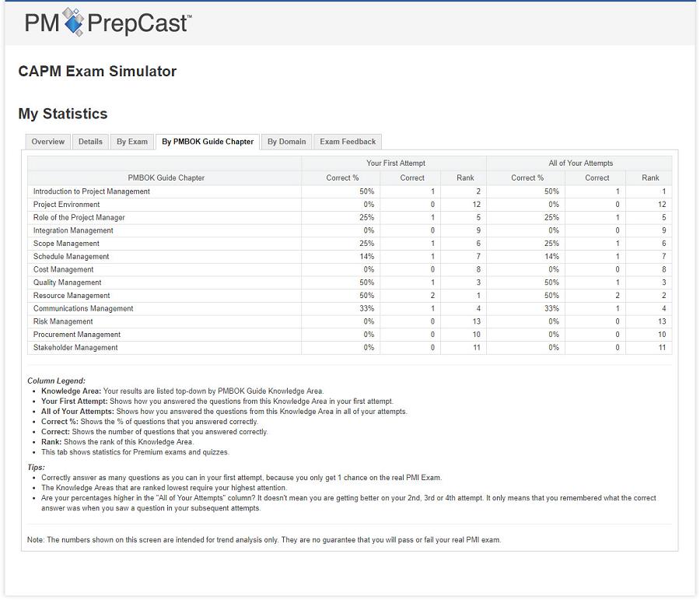Select the Resource Management row
Image resolution: width=700 pixels, height=600 pixels.
(x=72, y=296)
